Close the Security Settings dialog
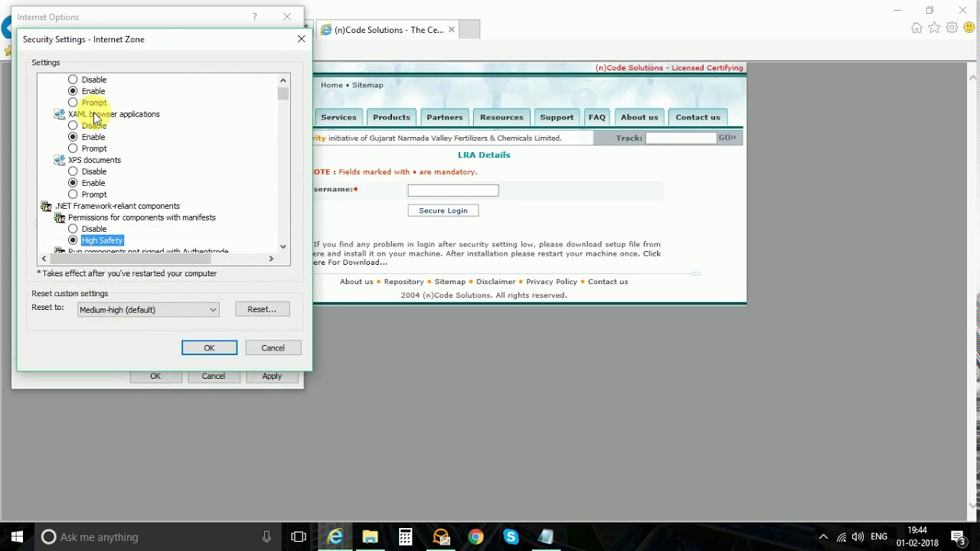 301,39
